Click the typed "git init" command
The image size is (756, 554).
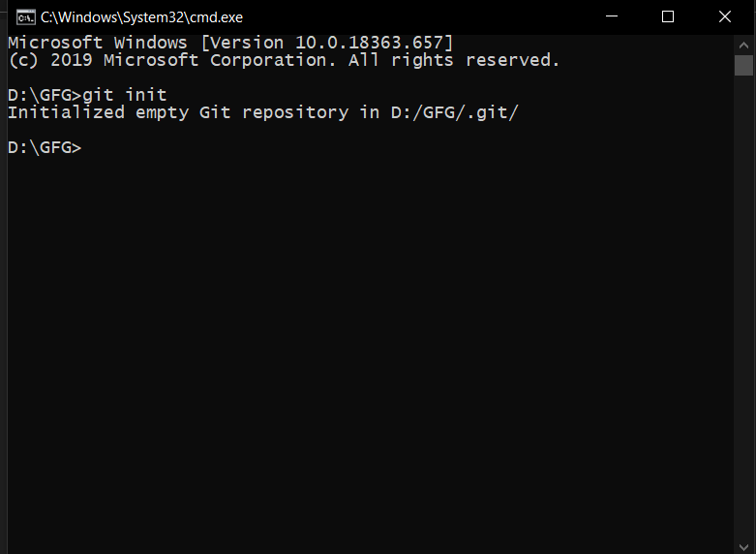coord(125,95)
